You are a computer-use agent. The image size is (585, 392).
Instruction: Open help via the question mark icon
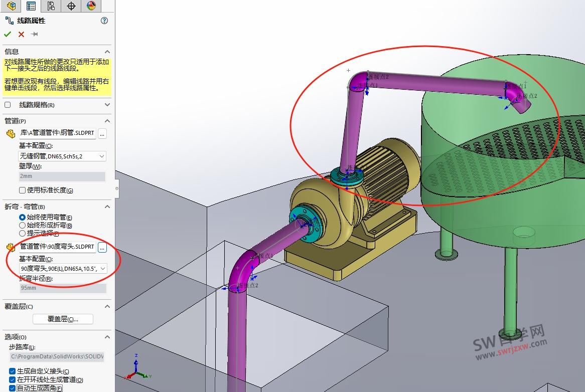click(104, 21)
